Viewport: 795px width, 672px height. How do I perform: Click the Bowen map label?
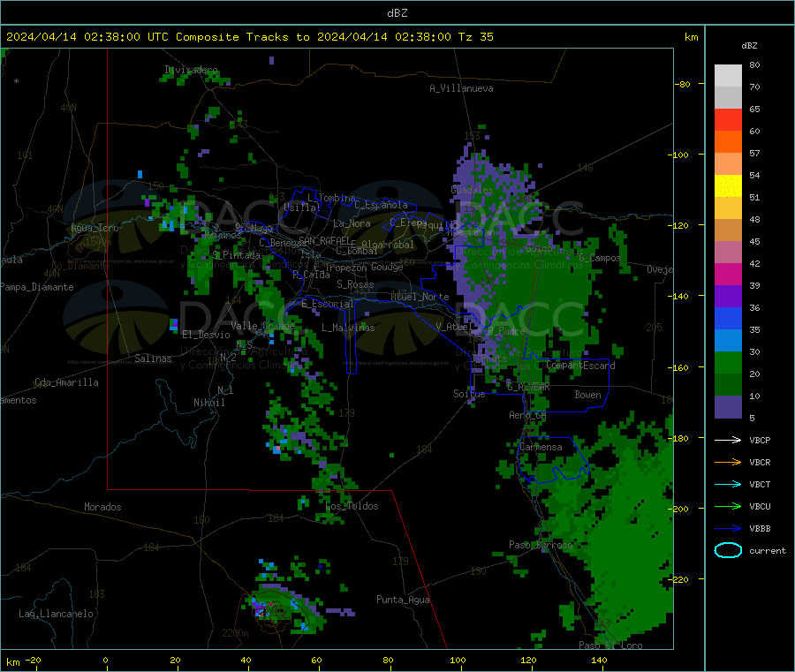[587, 394]
